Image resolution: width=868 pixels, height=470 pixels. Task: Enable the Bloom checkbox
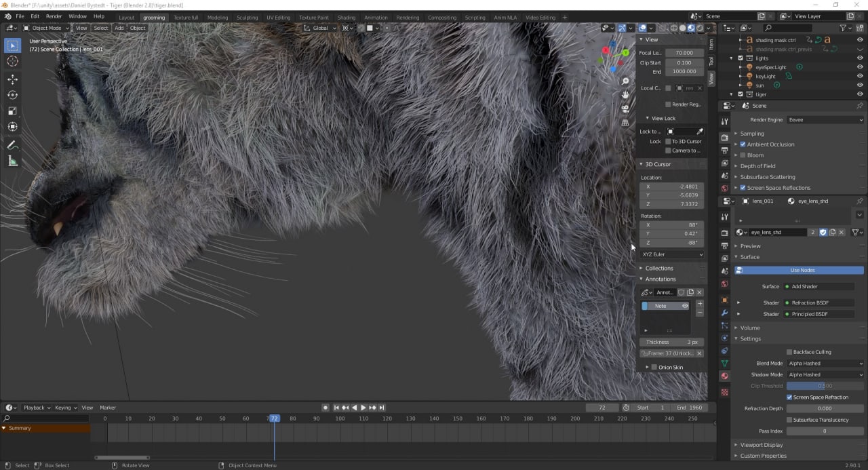pyautogui.click(x=743, y=155)
